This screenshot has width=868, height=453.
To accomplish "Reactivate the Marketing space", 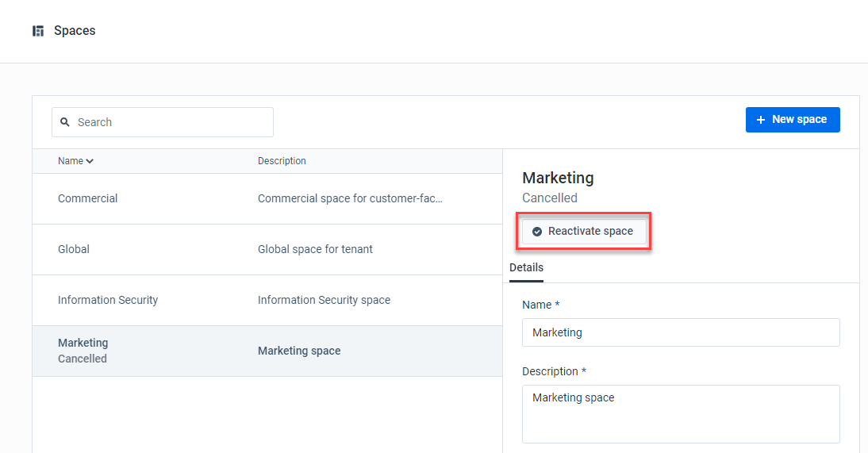I will pyautogui.click(x=584, y=232).
